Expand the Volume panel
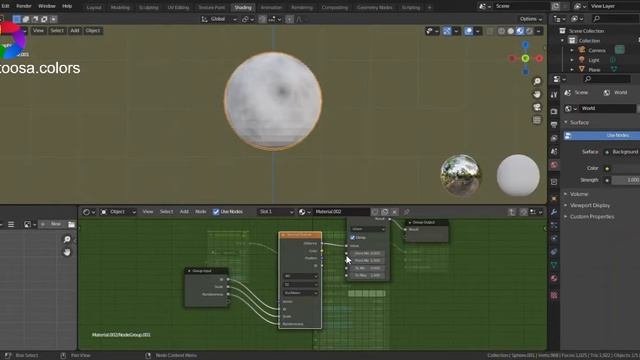 click(576, 194)
